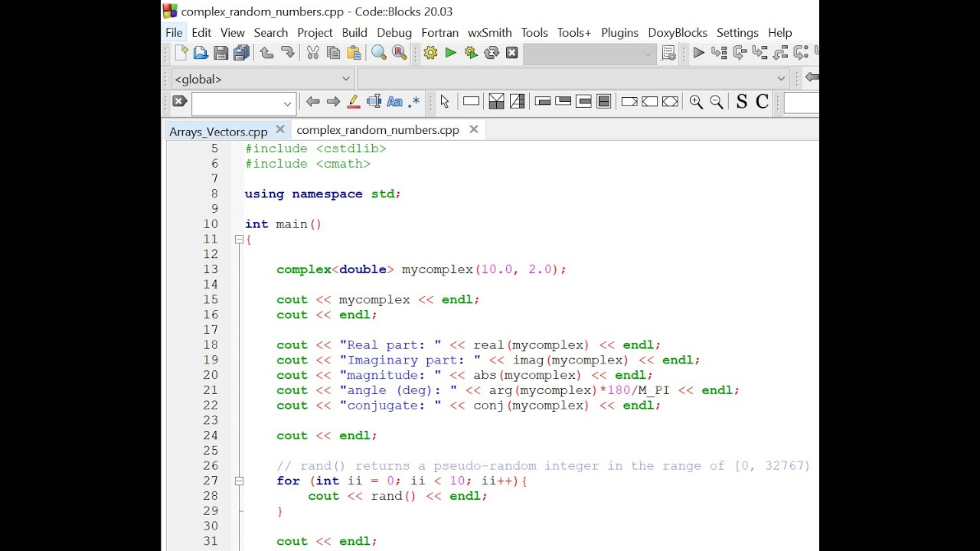The width and height of the screenshot is (980, 551).
Task: Click on 'int main()' text
Action: (283, 224)
